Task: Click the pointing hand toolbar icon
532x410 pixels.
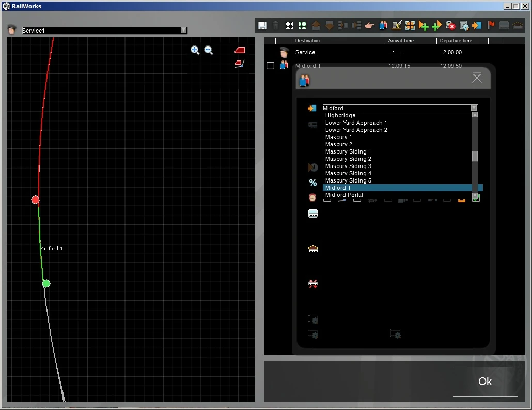Action: (369, 25)
